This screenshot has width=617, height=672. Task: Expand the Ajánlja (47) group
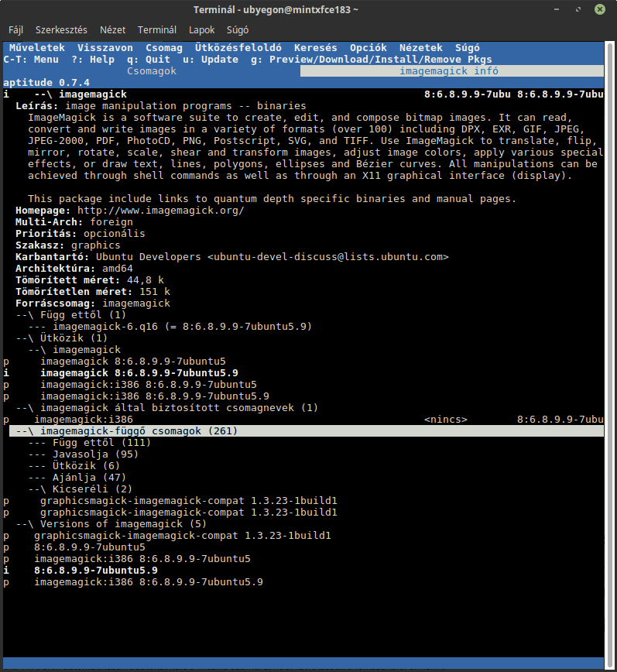point(77,477)
